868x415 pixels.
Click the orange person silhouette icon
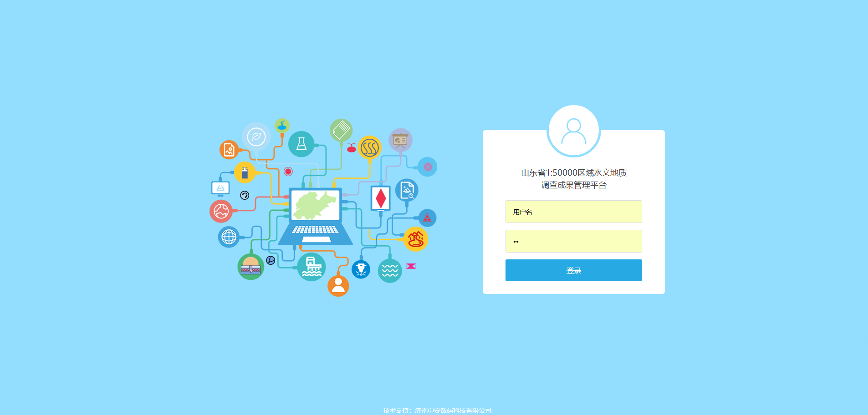pos(338,286)
